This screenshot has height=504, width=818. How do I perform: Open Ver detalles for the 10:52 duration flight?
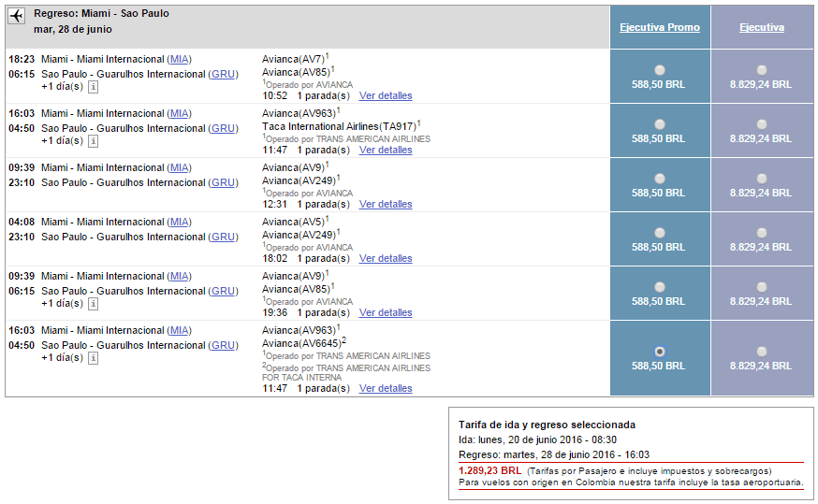(x=386, y=96)
